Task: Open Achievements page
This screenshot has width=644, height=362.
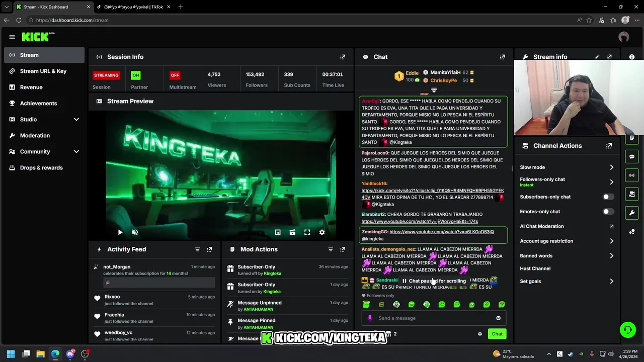Action: tap(44, 103)
